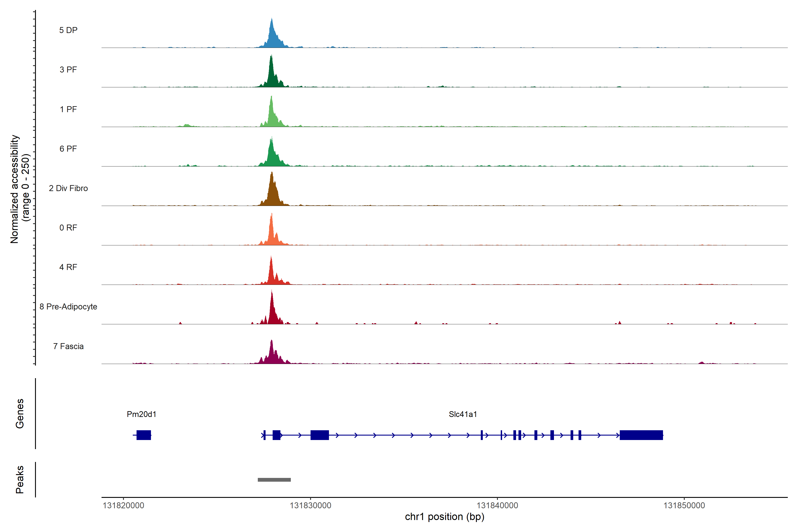Click the 2 Div Fibro label
Image resolution: width=798 pixels, height=532 pixels.
68,188
